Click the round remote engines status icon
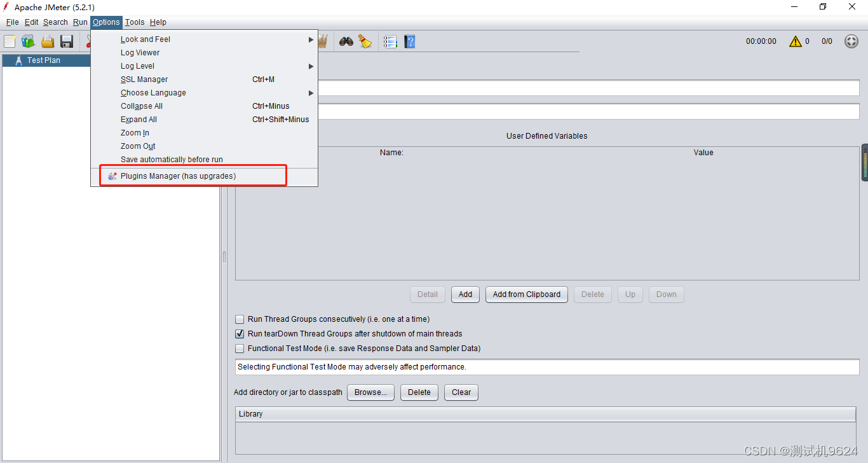868x463 pixels. coord(851,41)
